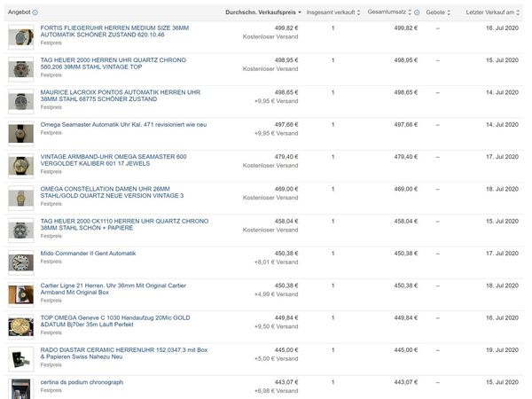Open Vintage Omega Seamaster 600 listing
Image resolution: width=532 pixels, height=399 pixels.
(x=113, y=160)
